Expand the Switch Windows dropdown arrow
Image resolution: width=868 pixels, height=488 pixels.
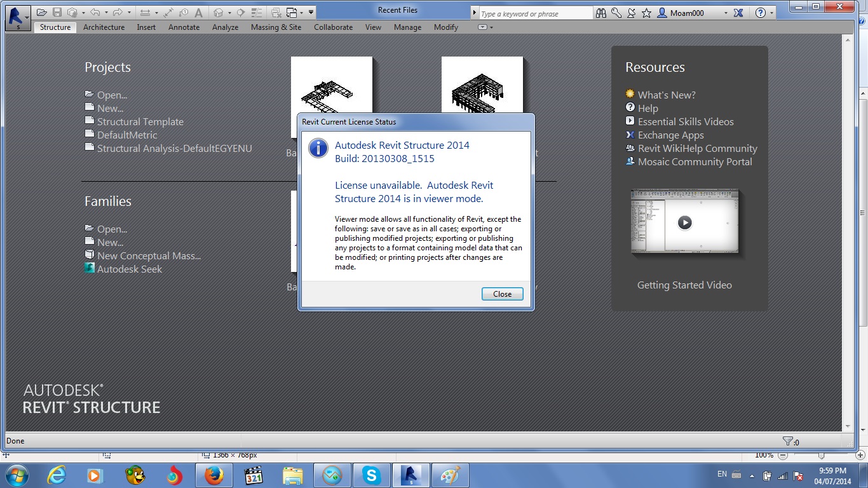pyautogui.click(x=301, y=13)
